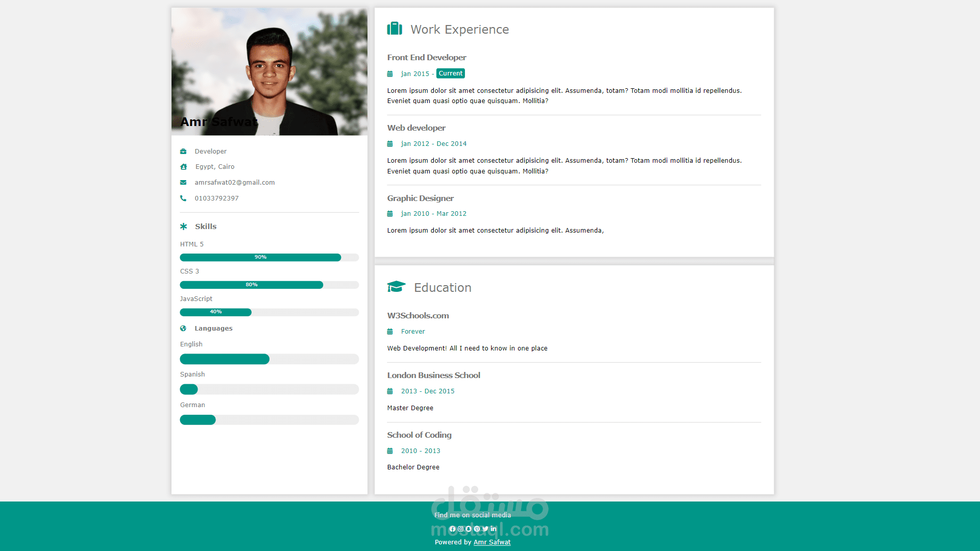Screen dimensions: 980x551
Task: Click the Spanish language level bar
Action: click(x=269, y=390)
